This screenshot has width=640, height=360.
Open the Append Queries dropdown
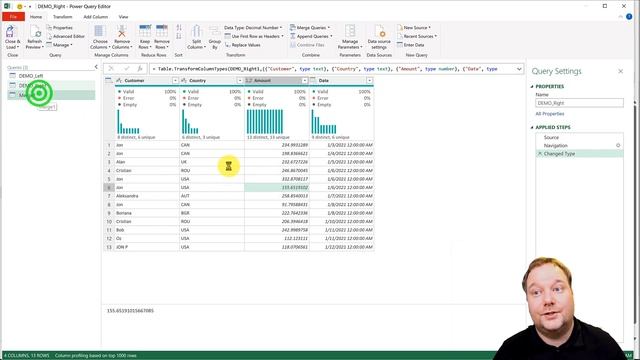pos(311,36)
